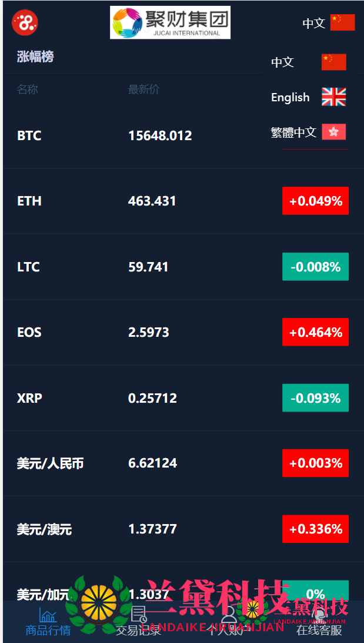
Task: Click the Jucai International logo banner
Action: pyautogui.click(x=170, y=23)
